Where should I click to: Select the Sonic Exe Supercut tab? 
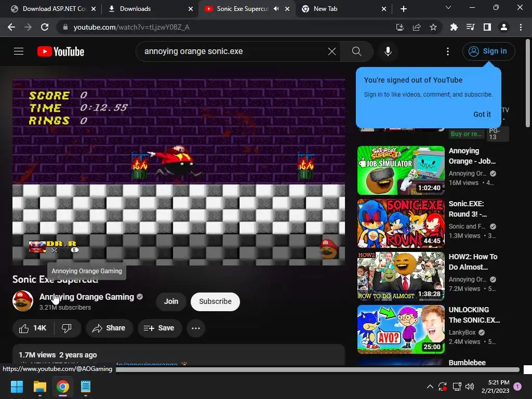coord(246,9)
